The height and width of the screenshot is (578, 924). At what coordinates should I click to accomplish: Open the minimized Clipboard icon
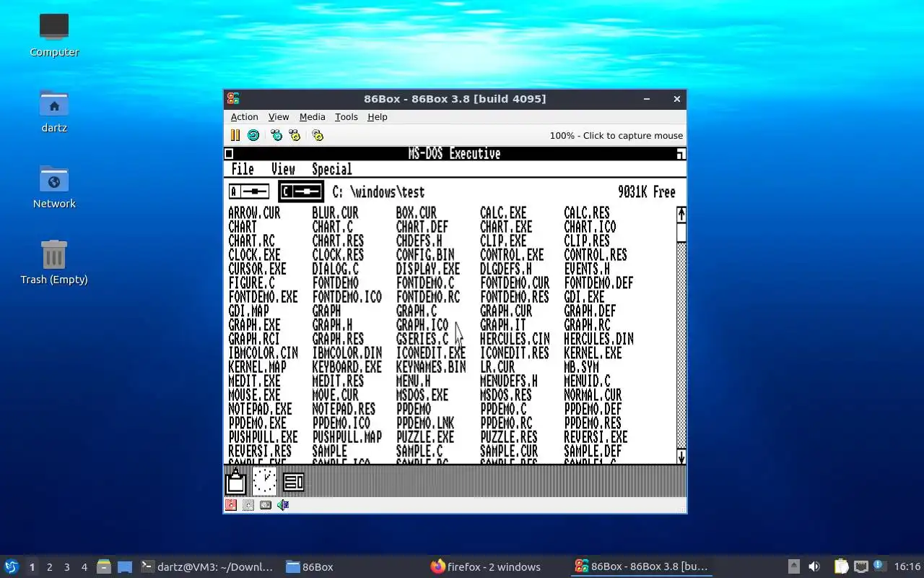point(235,481)
